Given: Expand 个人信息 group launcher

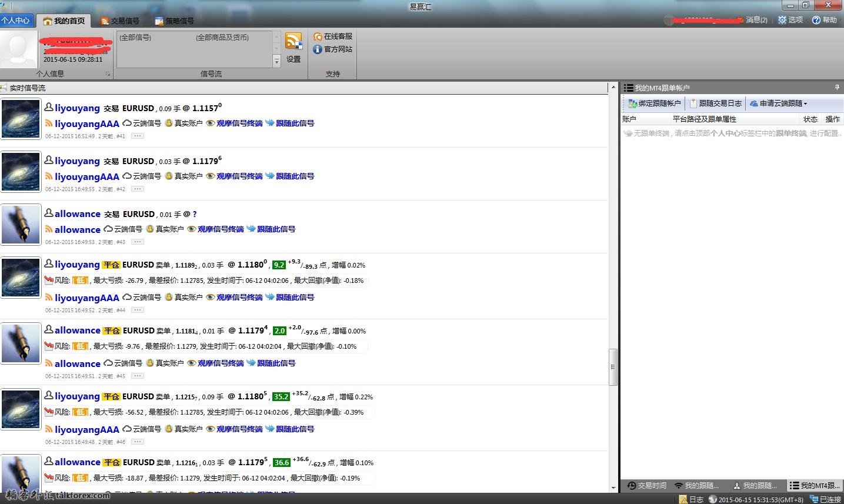Looking at the screenshot, I should click(x=108, y=74).
